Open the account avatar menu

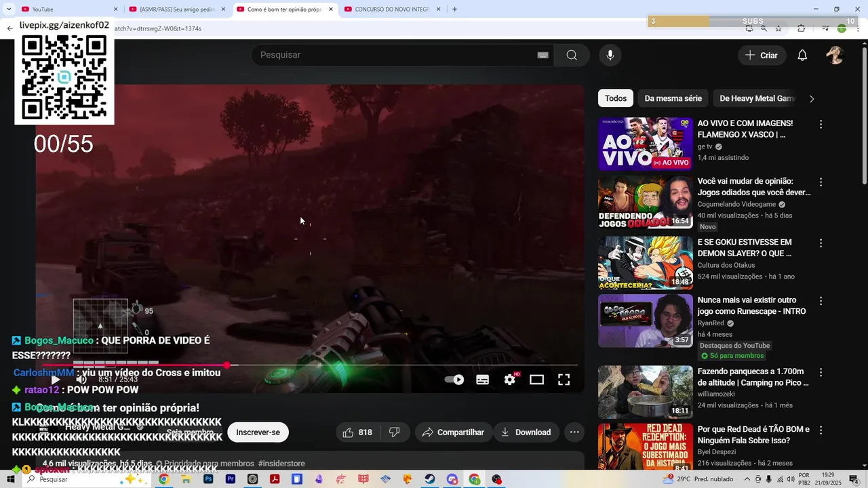pyautogui.click(x=835, y=56)
